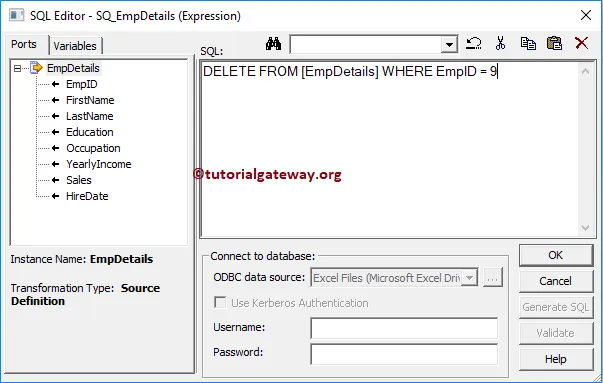Viewport: 603px width, 383px height.
Task: Click the binoculars Find icon
Action: pyautogui.click(x=273, y=44)
